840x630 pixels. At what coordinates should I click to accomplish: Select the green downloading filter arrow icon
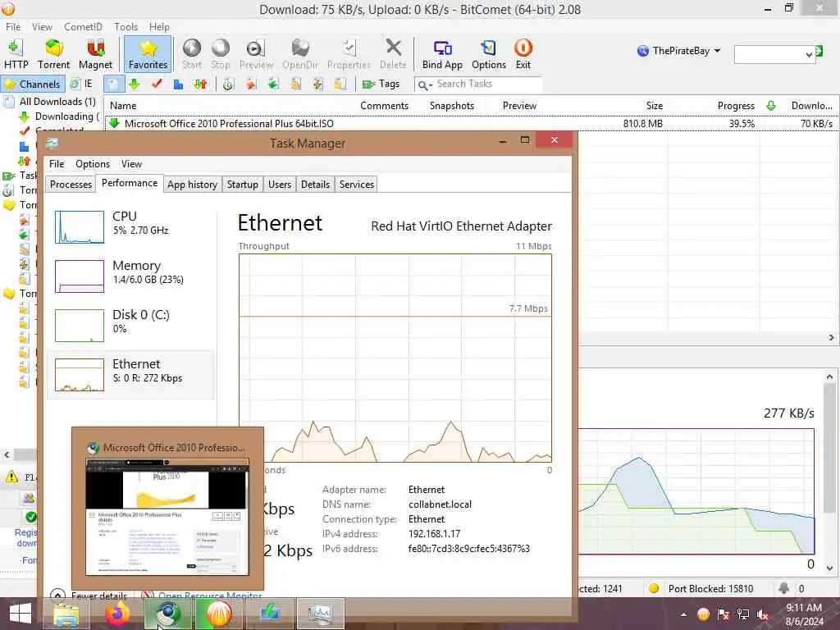(135, 84)
